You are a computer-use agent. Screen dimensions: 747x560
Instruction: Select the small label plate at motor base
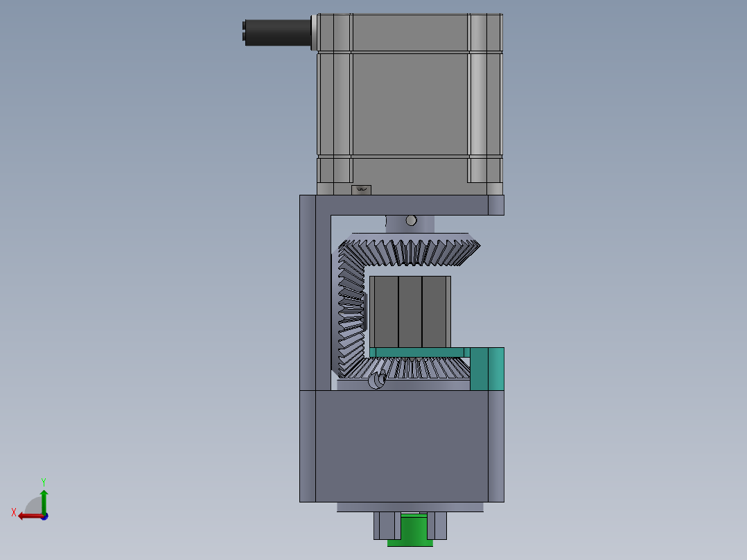click(x=361, y=190)
